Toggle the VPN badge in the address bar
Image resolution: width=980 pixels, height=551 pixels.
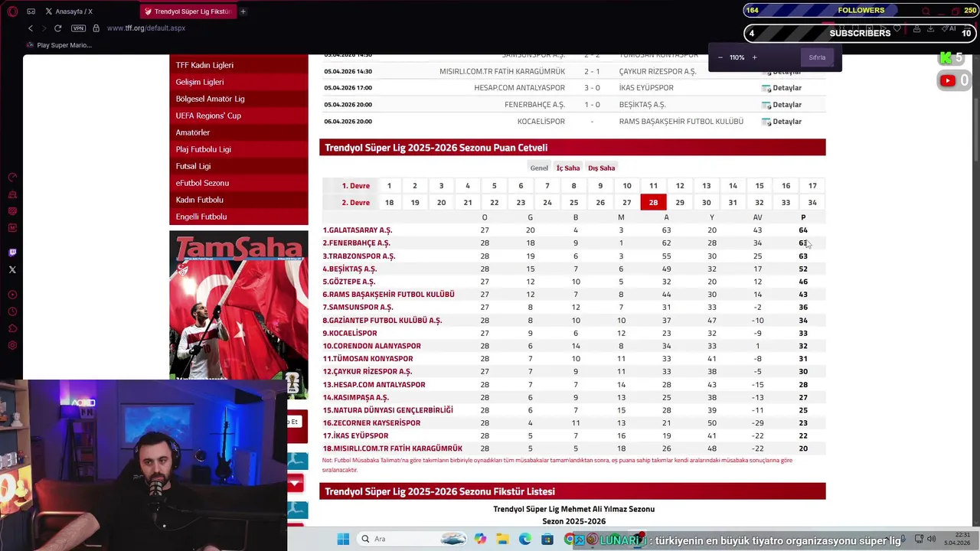(x=78, y=28)
